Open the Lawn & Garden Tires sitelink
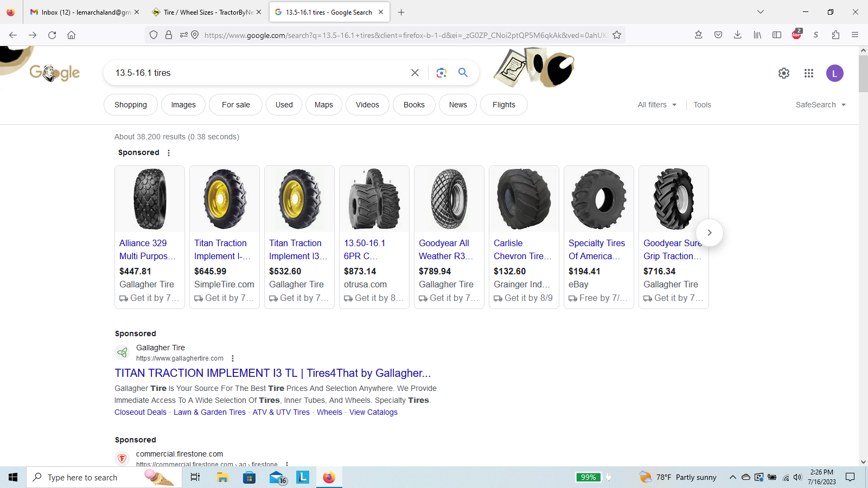868x488 pixels. (x=209, y=412)
